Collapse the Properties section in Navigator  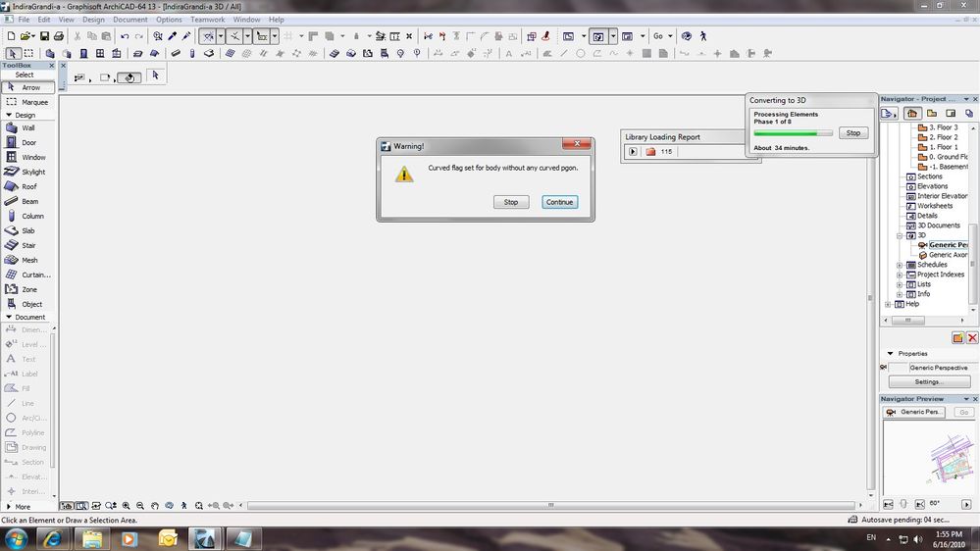(x=890, y=354)
